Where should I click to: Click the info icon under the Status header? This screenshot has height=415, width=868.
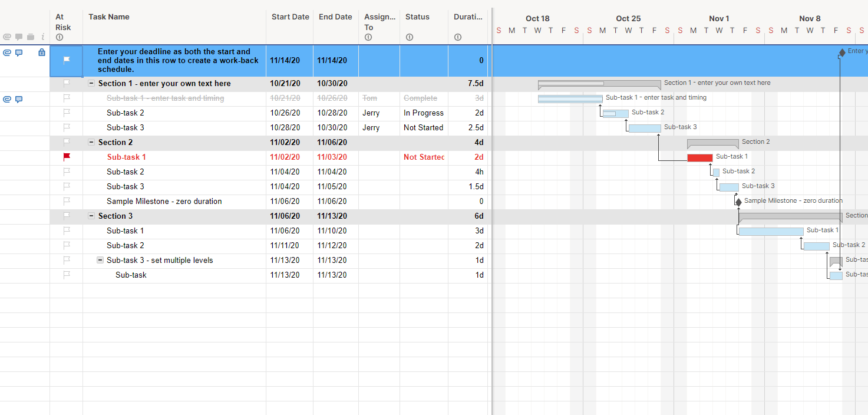click(x=410, y=37)
